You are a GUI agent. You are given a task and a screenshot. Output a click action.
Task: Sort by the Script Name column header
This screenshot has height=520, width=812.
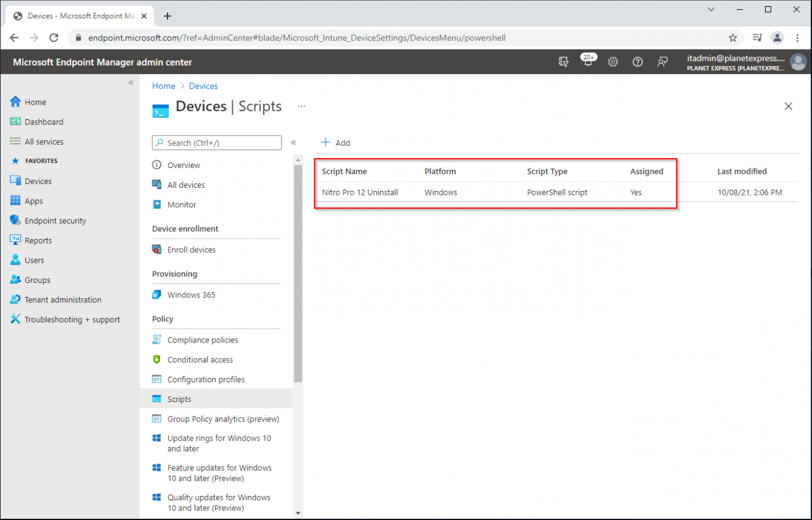click(x=344, y=171)
